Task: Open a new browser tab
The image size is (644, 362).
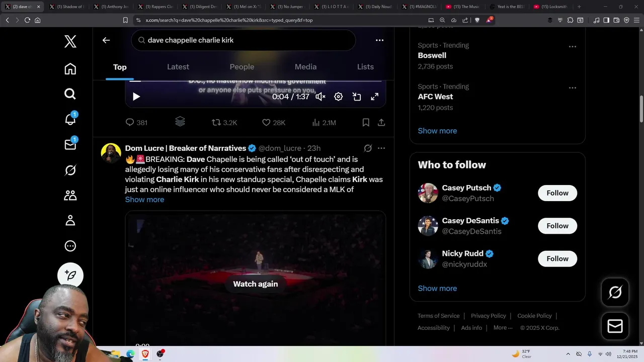Action: (x=579, y=7)
